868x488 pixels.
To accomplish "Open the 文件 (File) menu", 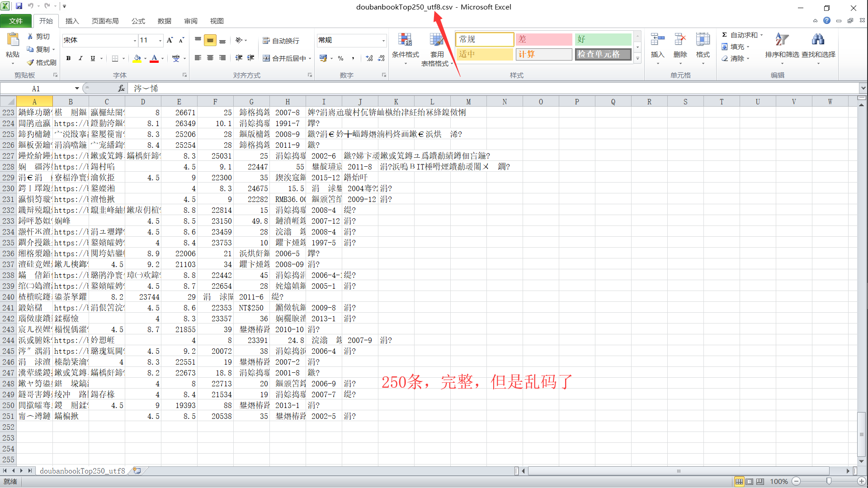I will [x=16, y=21].
